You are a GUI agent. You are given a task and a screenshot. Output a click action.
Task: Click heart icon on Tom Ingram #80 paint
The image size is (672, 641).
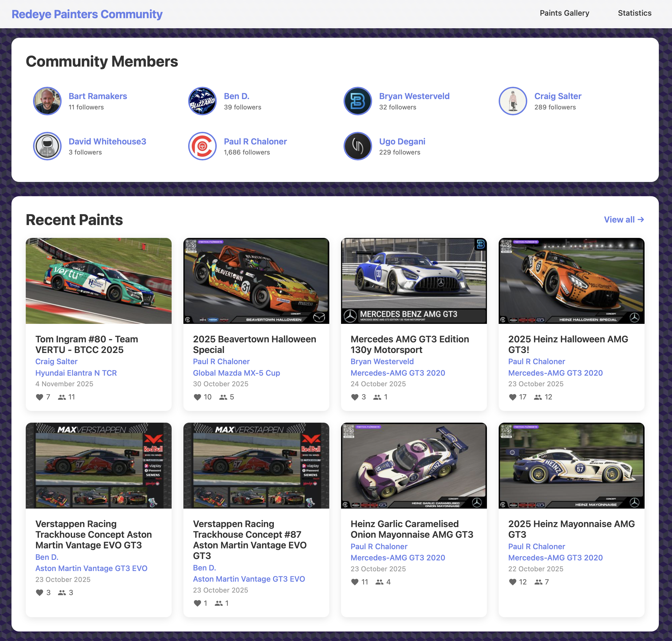(x=40, y=397)
